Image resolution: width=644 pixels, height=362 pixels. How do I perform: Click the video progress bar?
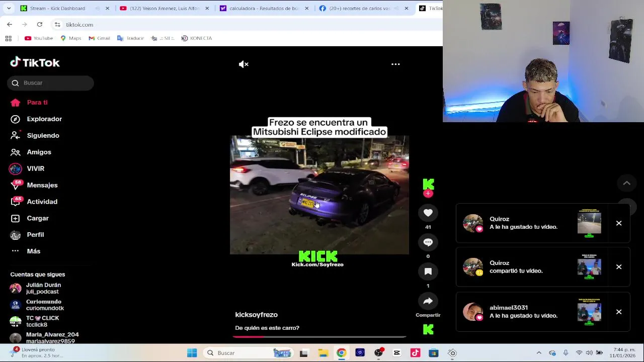(319, 336)
